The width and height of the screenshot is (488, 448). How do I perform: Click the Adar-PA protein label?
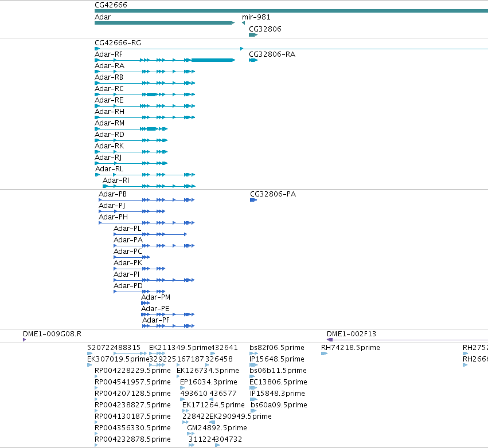coord(128,240)
